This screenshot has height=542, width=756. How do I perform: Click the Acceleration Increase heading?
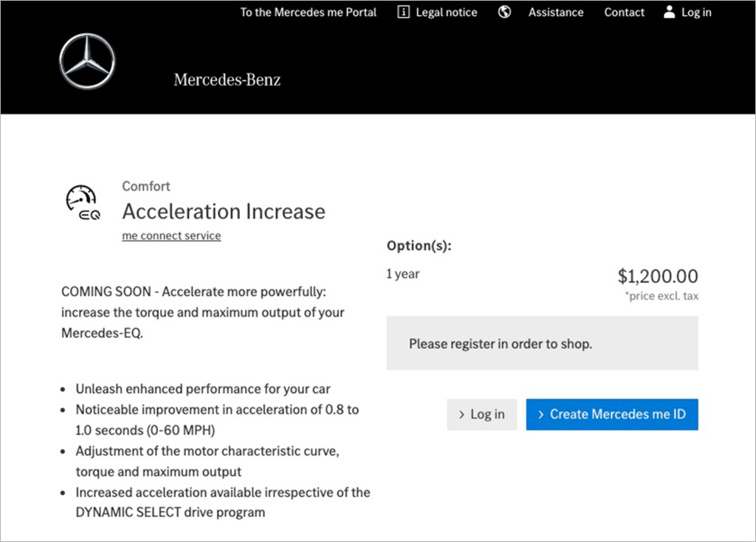tap(224, 211)
